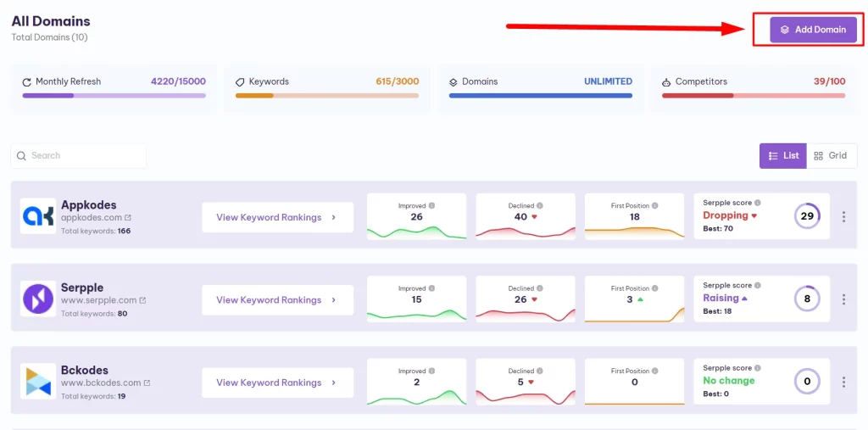Screen dimensions: 868x430
Task: Click the 615/3000 keywords count
Action: coord(398,81)
